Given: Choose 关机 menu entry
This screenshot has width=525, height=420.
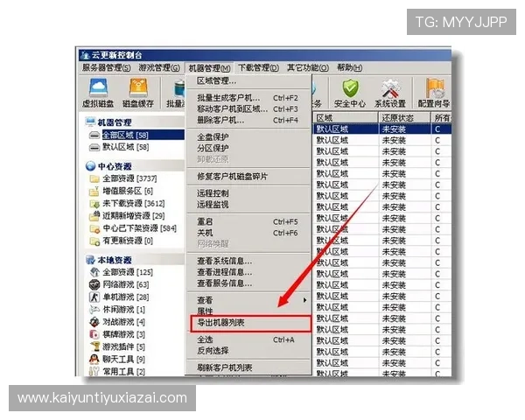Looking at the screenshot, I should [x=248, y=233].
